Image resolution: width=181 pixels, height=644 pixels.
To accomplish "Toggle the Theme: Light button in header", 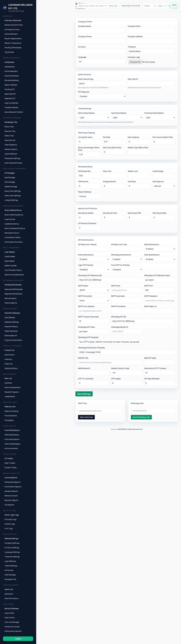I will (x=113, y=6).
